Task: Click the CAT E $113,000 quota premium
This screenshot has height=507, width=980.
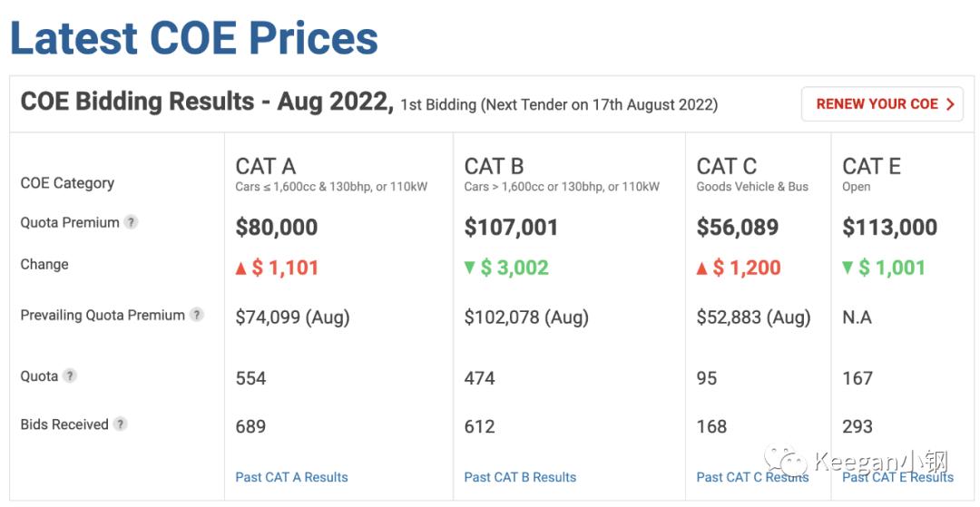Action: (890, 228)
